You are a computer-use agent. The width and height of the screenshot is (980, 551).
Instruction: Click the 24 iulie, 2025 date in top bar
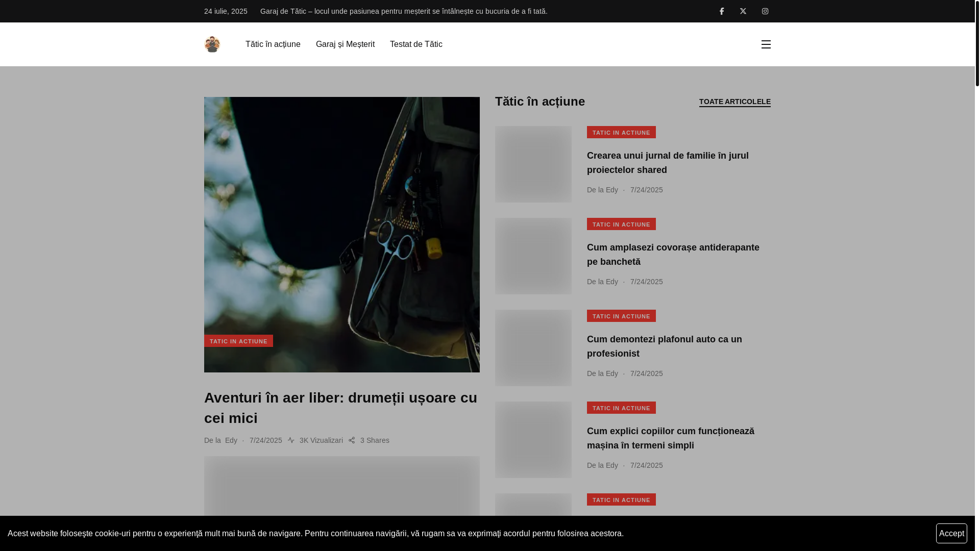click(226, 11)
